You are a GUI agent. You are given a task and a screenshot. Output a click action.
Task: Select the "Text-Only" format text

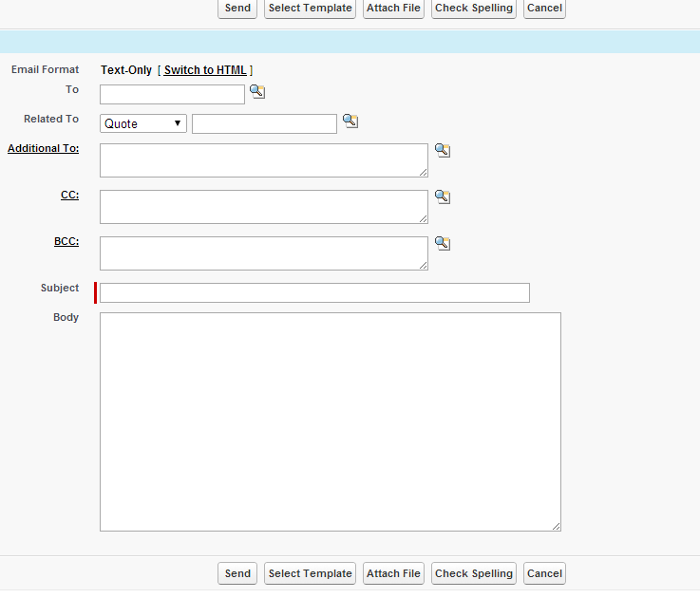pyautogui.click(x=126, y=70)
